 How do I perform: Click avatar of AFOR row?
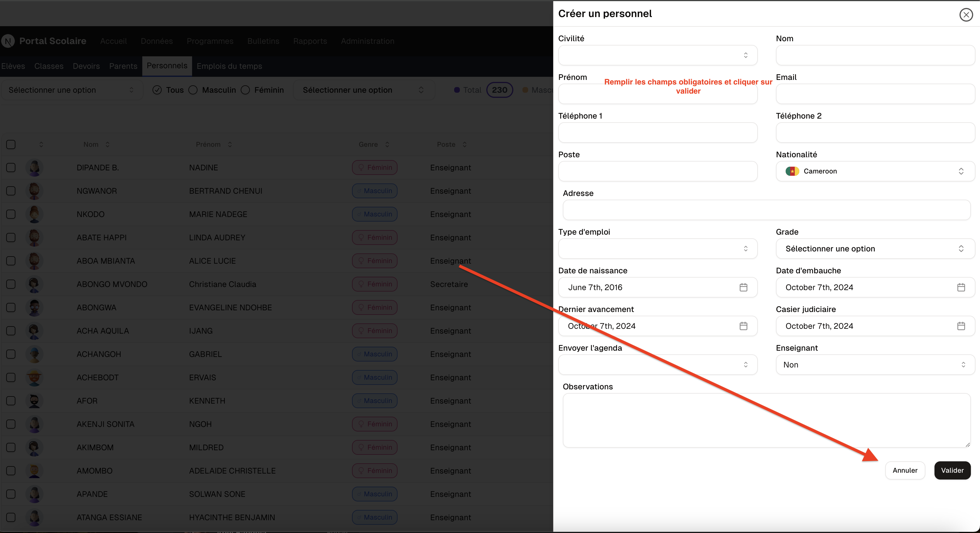pos(34,401)
